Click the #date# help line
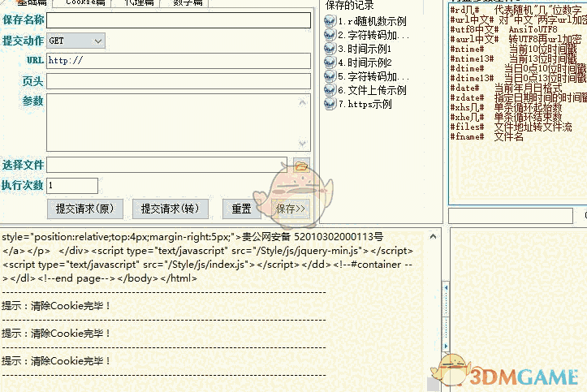 tap(506, 88)
